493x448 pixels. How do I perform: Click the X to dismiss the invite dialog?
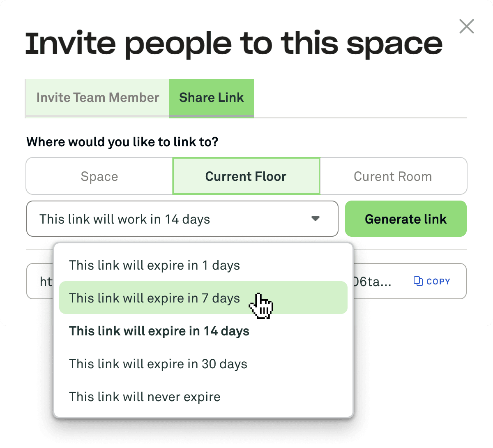click(466, 26)
